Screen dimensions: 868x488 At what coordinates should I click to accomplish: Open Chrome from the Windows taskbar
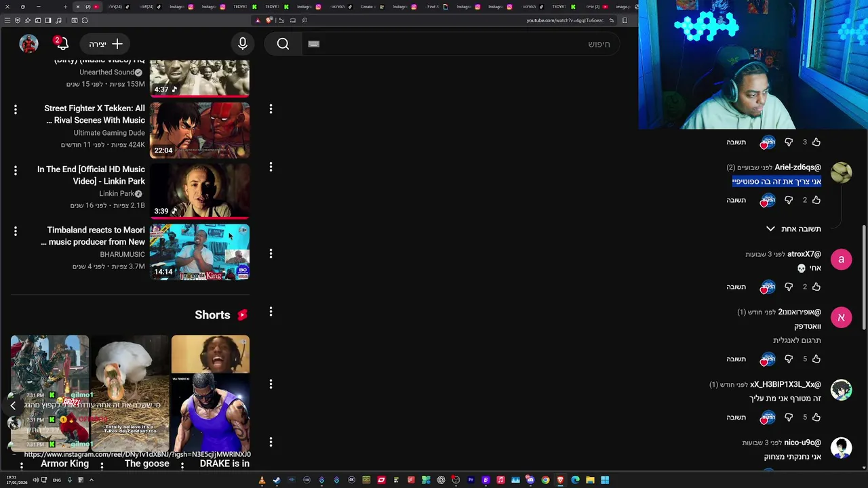545,480
